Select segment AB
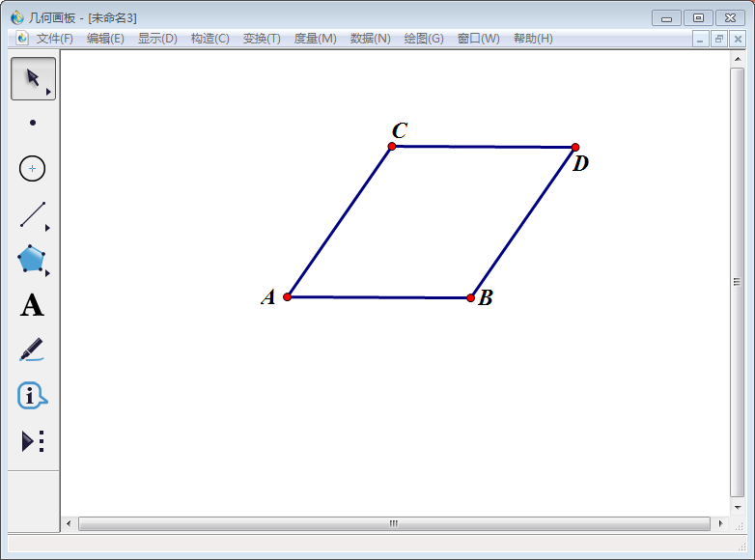755x560 pixels. pyautogui.click(x=378, y=297)
